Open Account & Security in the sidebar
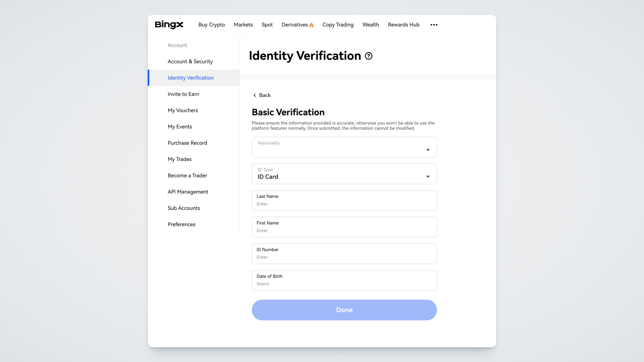 point(190,62)
